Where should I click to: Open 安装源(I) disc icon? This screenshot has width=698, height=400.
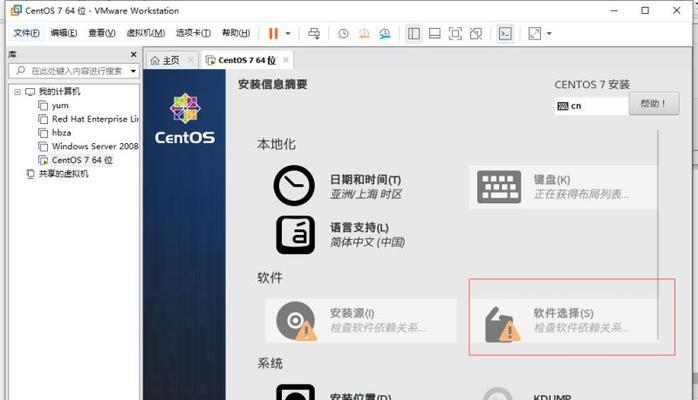click(296, 321)
